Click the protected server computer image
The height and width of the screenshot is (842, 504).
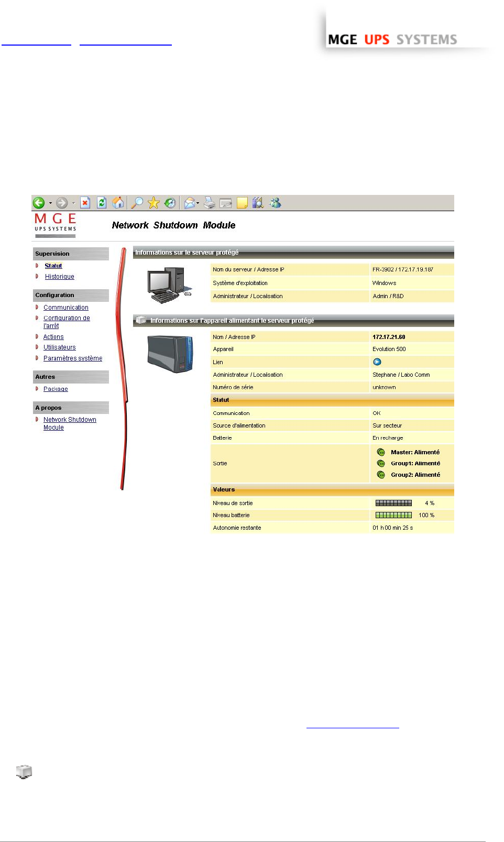click(x=169, y=285)
